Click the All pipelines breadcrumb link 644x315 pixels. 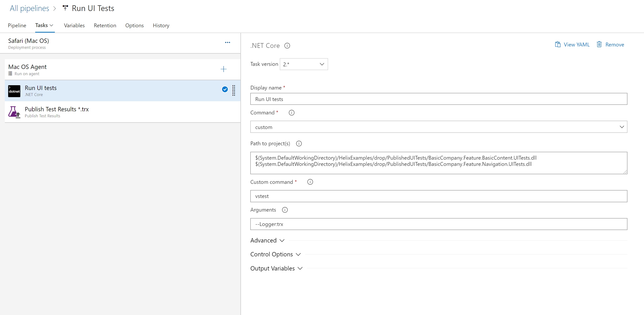click(x=29, y=8)
